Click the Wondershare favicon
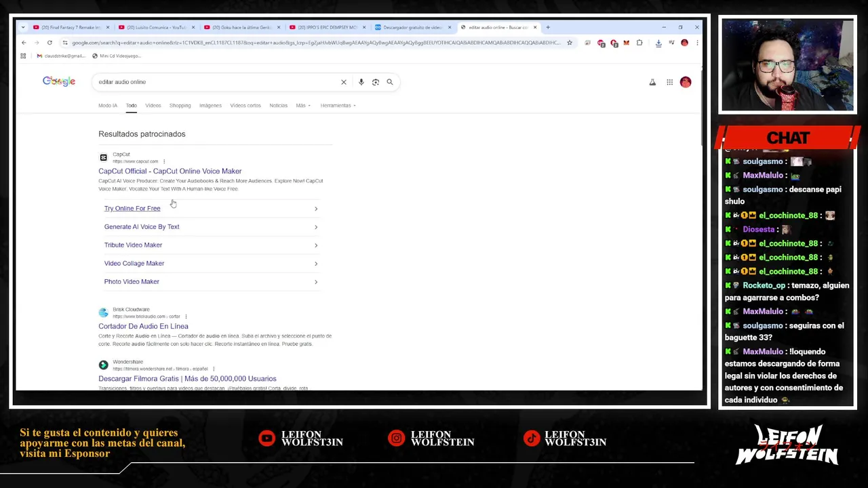 click(103, 365)
